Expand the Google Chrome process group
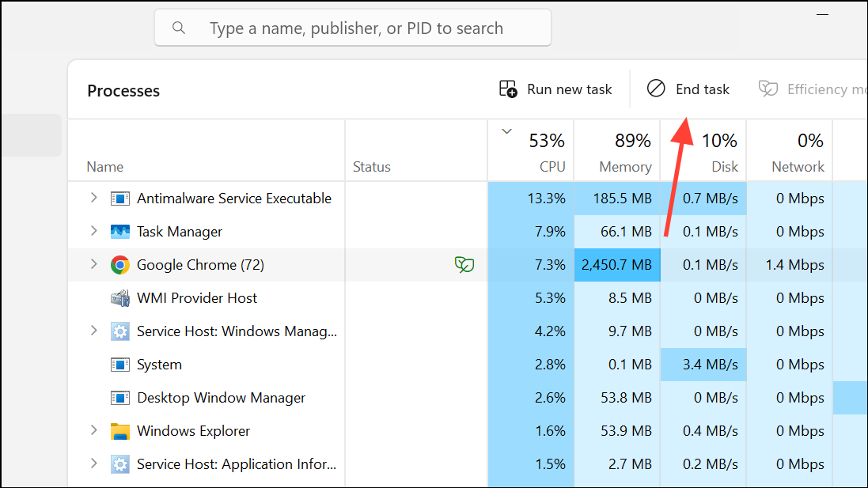The image size is (868, 488). click(93, 264)
